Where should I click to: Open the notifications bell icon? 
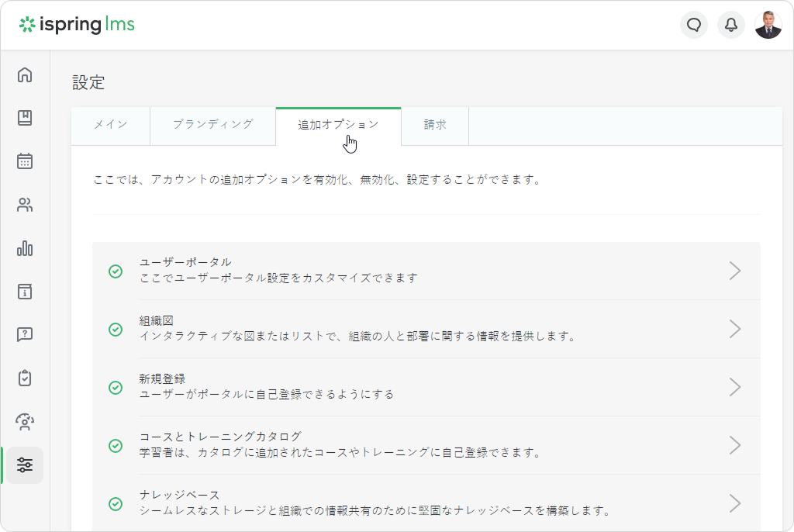730,25
